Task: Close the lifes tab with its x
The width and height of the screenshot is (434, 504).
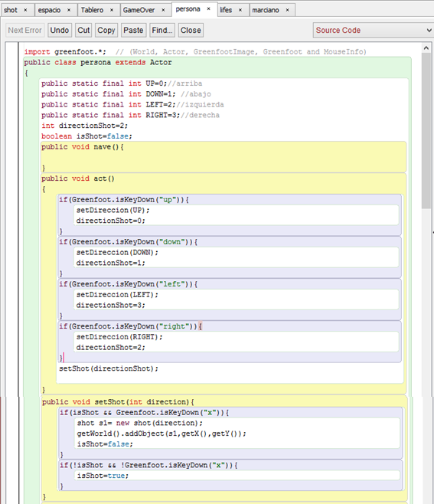Action: click(240, 10)
